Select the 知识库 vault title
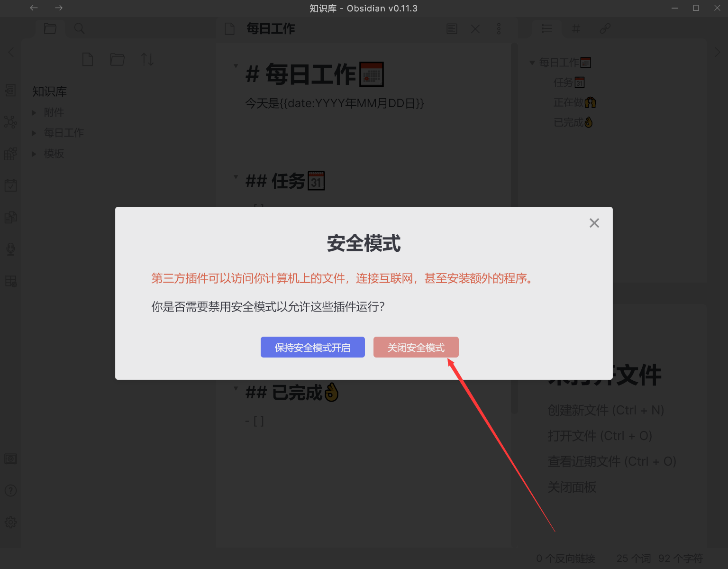The width and height of the screenshot is (728, 569). pos(49,92)
